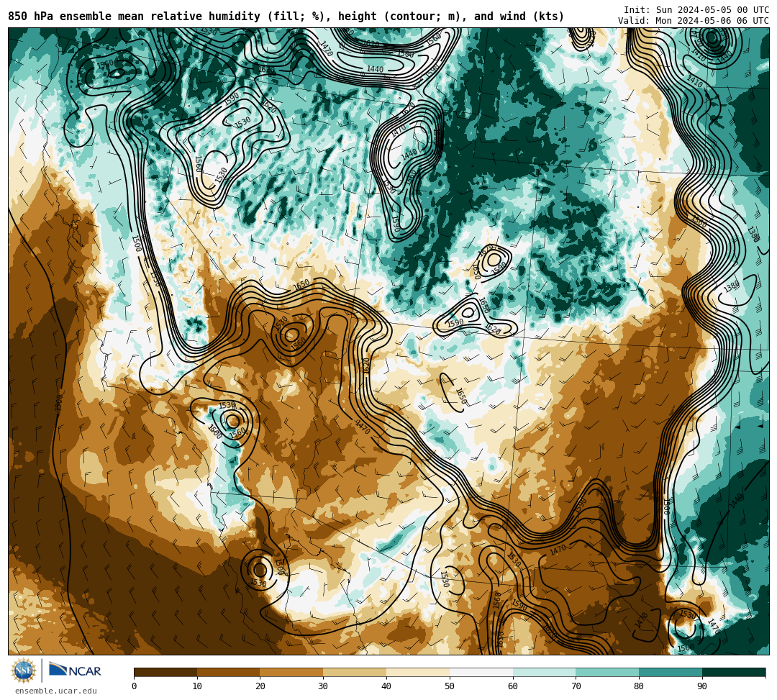
Task: Select the Valid: Mon 2024-05-06 06 UTC line
Action: 694,21
